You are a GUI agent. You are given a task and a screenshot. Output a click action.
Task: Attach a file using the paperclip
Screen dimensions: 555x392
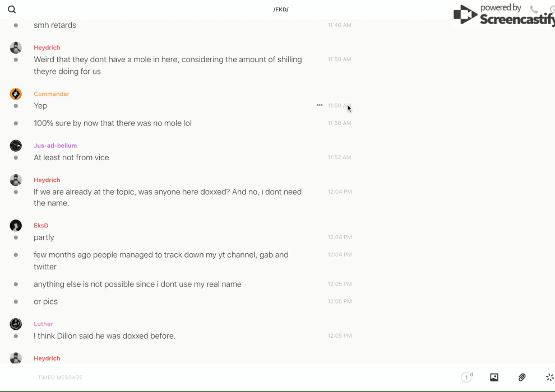coord(522,377)
